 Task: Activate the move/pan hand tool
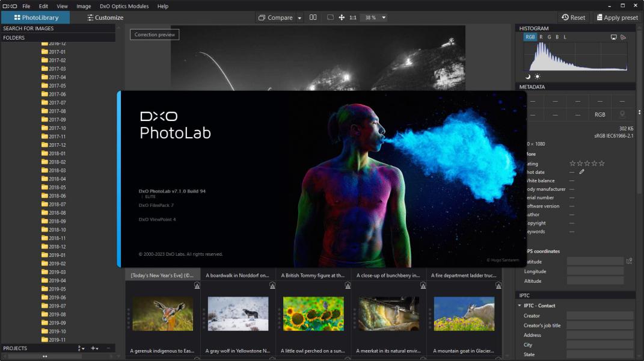point(342,17)
